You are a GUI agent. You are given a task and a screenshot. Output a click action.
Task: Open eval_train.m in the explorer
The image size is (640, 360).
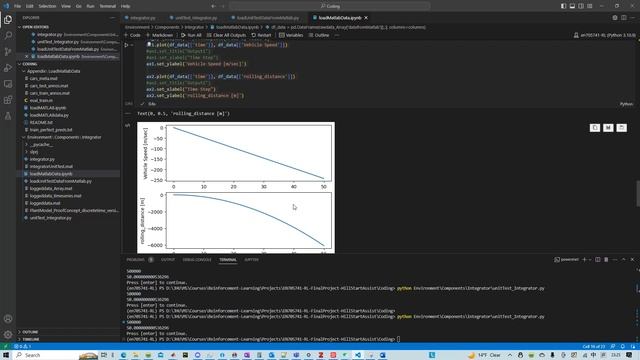pos(41,100)
